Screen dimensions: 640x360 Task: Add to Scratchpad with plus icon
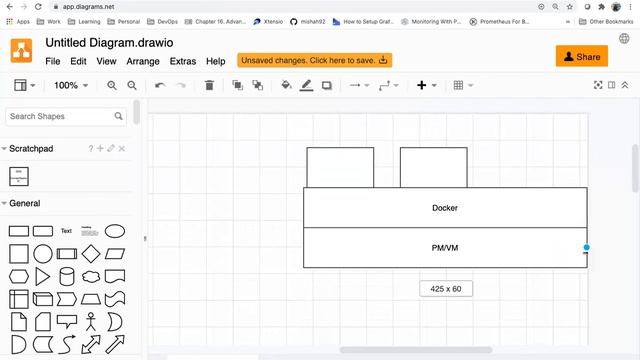(x=100, y=149)
